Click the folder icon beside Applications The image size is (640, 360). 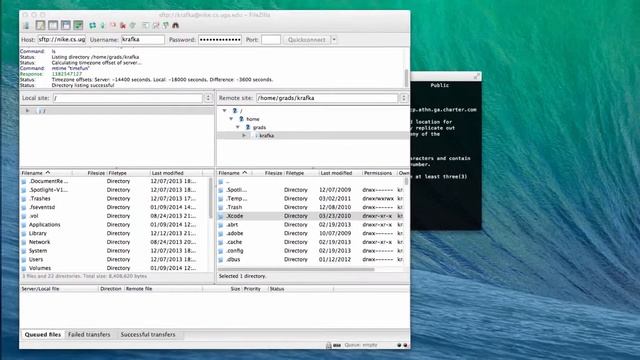tap(24, 225)
